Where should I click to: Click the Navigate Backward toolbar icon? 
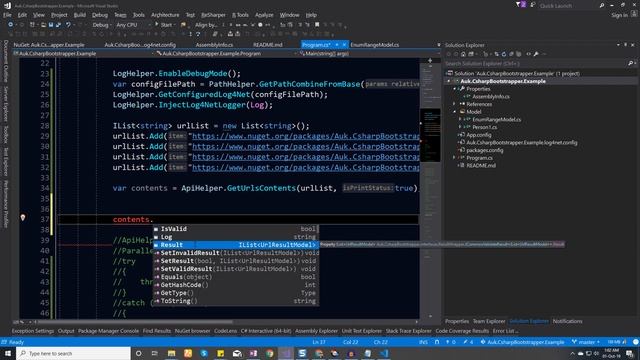10,25
